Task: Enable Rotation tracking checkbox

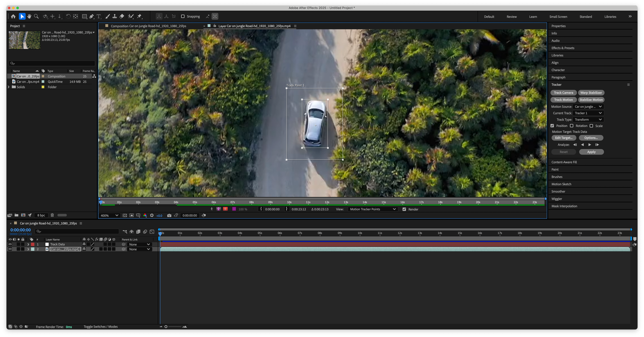Action: (572, 126)
